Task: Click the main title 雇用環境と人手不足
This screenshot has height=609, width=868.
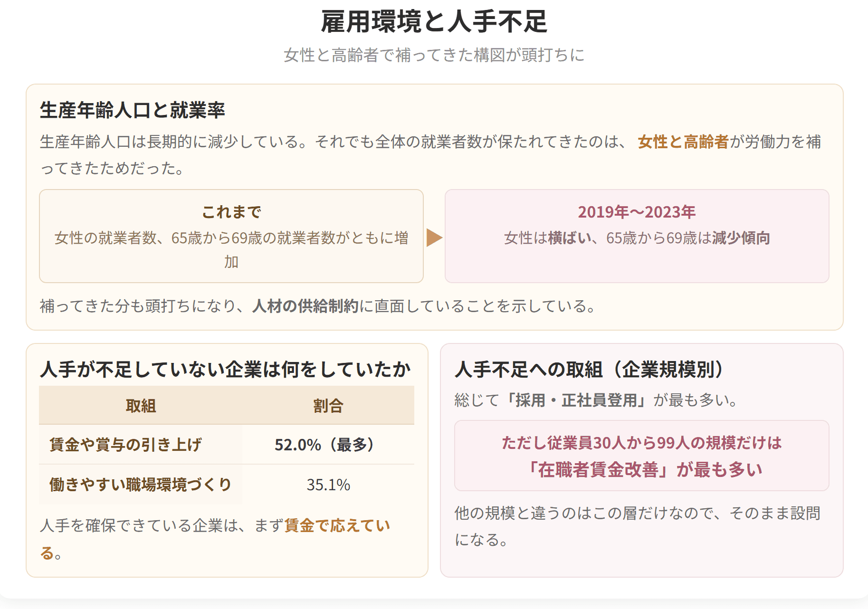Action: [434, 22]
